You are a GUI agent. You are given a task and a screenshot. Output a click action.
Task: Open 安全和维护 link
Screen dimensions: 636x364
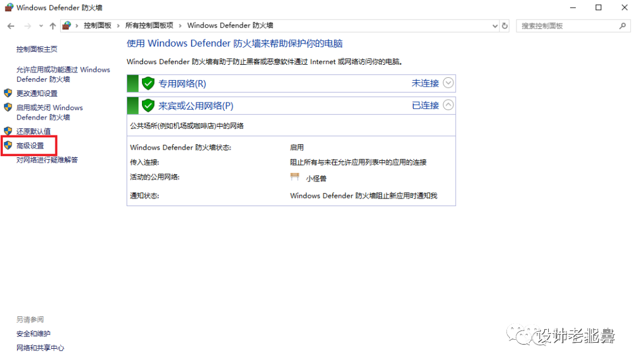(33, 333)
